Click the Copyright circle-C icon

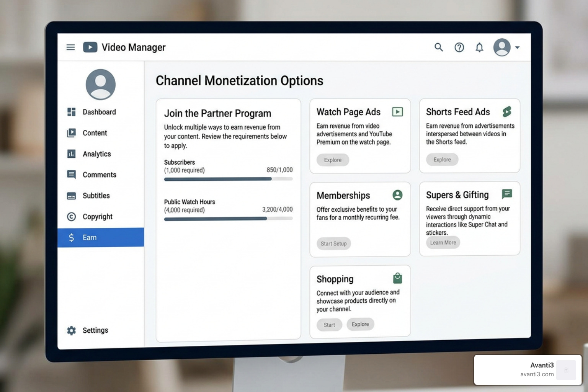click(71, 217)
